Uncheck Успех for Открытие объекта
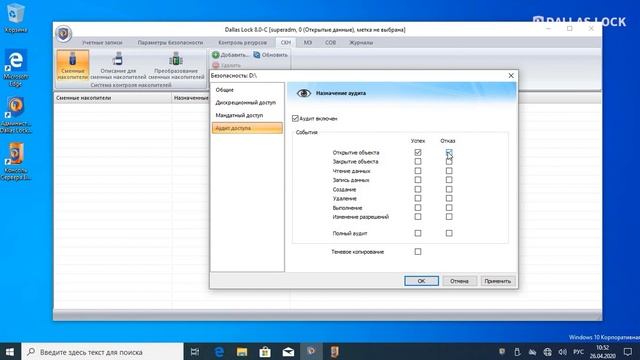 pyautogui.click(x=418, y=152)
